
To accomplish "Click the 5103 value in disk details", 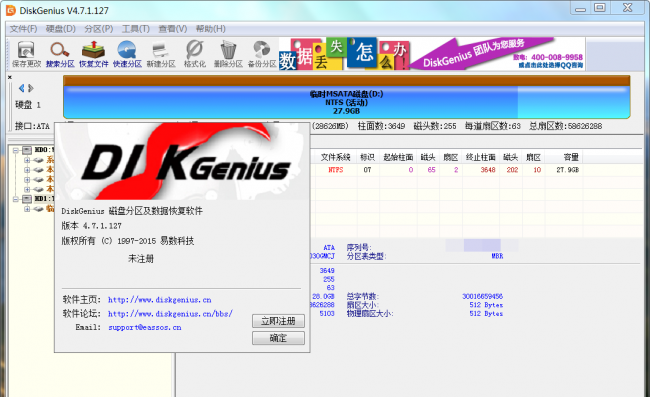I will (327, 314).
